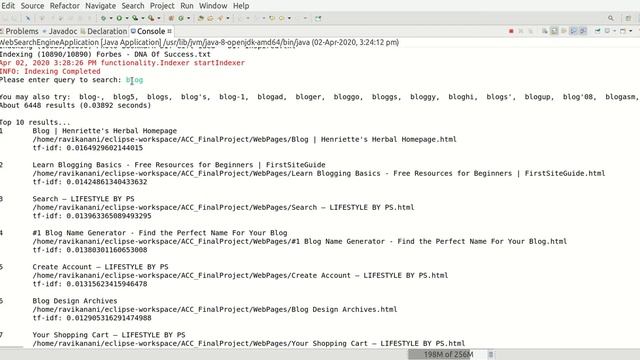Terminate the running Java application
The width and height of the screenshot is (640, 360).
pyautogui.click(x=511, y=31)
